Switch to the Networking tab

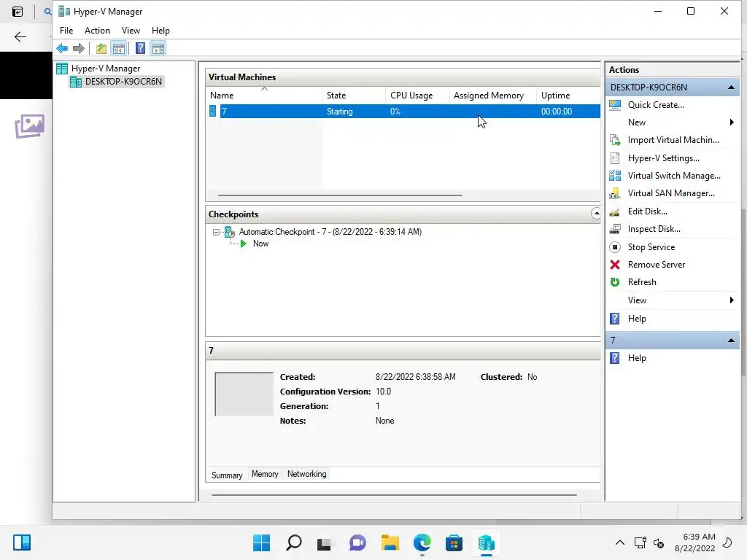[307, 474]
